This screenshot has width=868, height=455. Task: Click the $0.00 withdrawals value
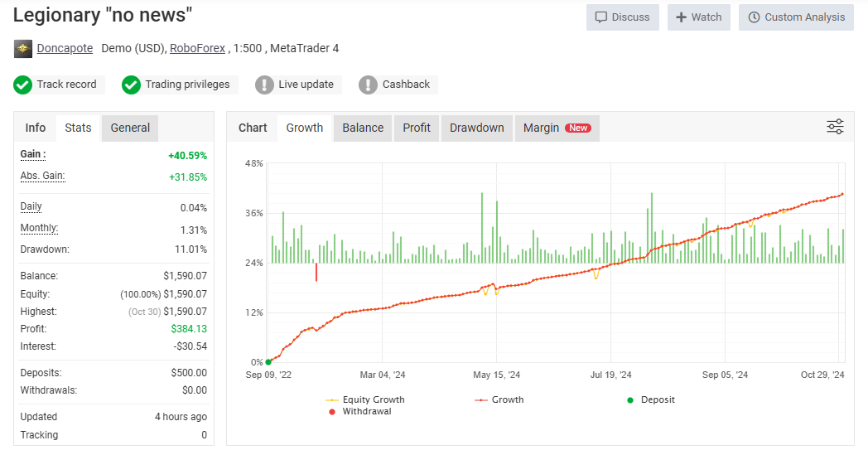tap(195, 390)
